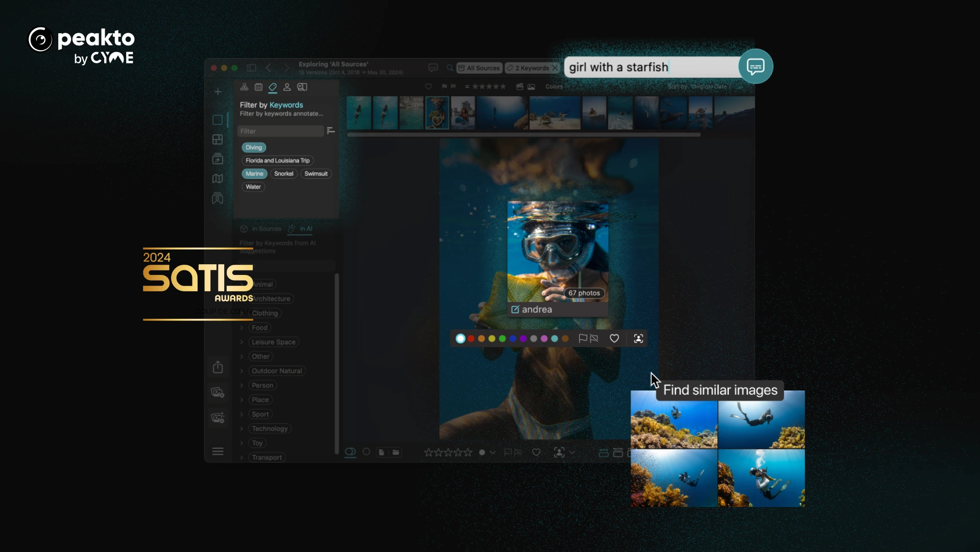
Task: Click the speech bubble icon in title bar
Action: point(433,67)
